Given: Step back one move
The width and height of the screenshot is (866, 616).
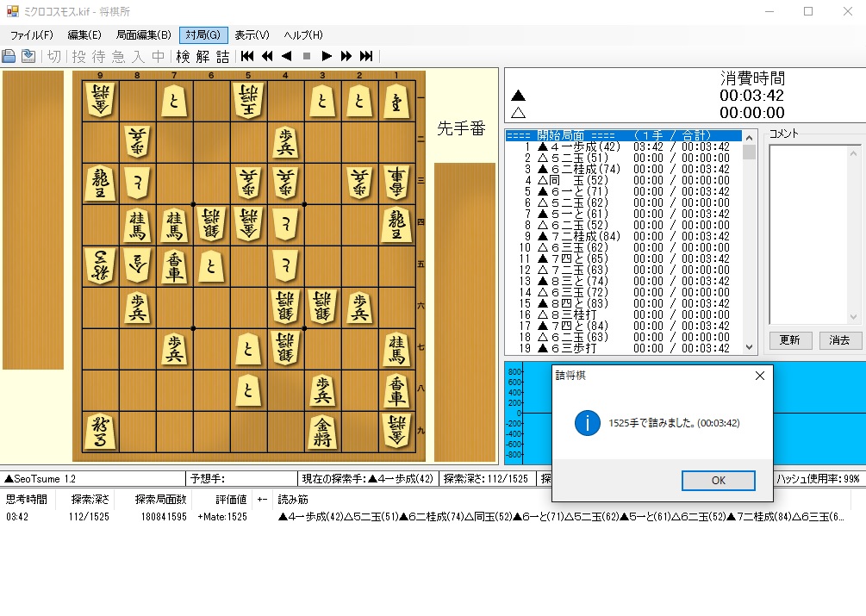Looking at the screenshot, I should 287,56.
